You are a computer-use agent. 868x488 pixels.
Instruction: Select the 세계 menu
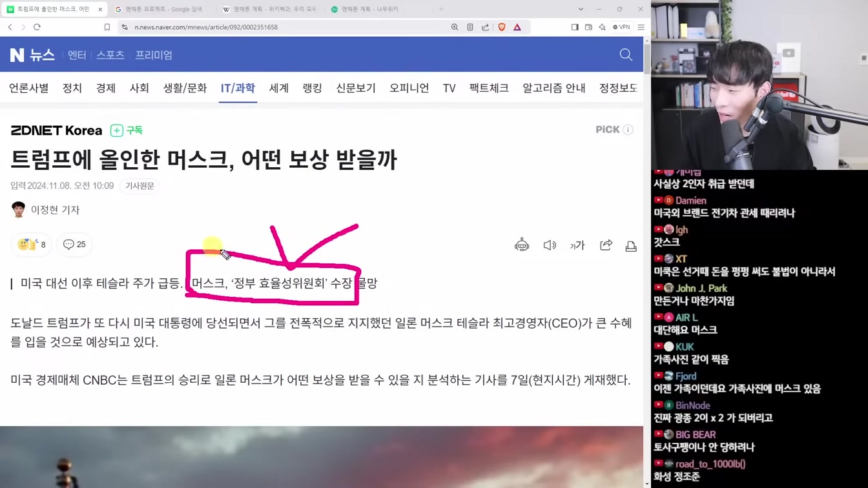pyautogui.click(x=279, y=88)
